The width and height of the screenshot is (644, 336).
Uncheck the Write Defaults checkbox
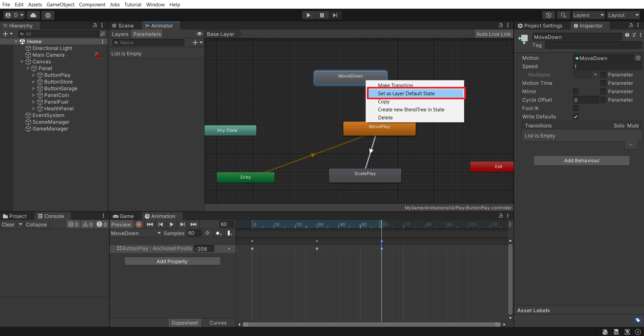[576, 117]
